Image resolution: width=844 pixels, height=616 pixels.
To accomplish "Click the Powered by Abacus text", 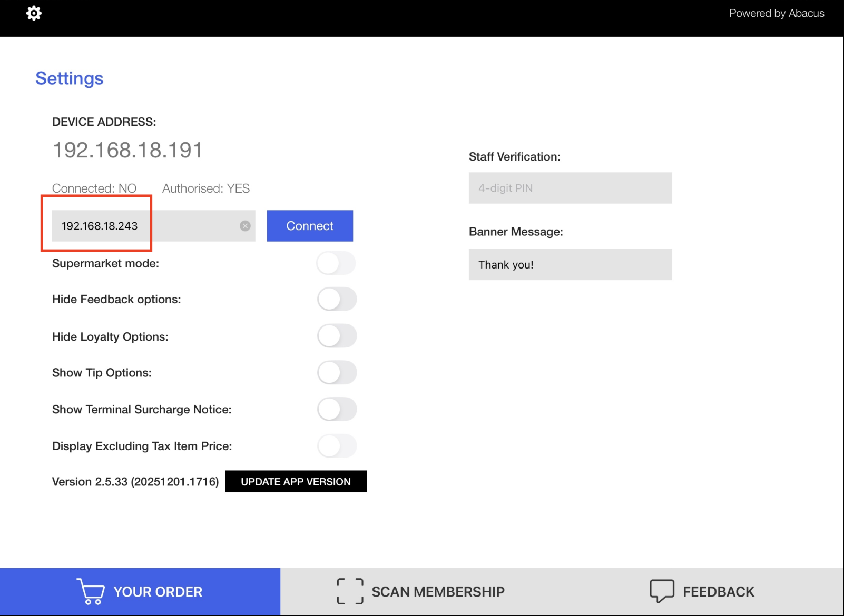I will pos(777,13).
